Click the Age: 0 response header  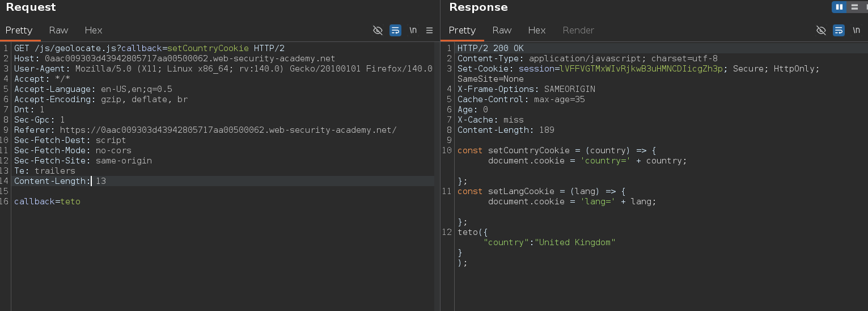coord(473,110)
